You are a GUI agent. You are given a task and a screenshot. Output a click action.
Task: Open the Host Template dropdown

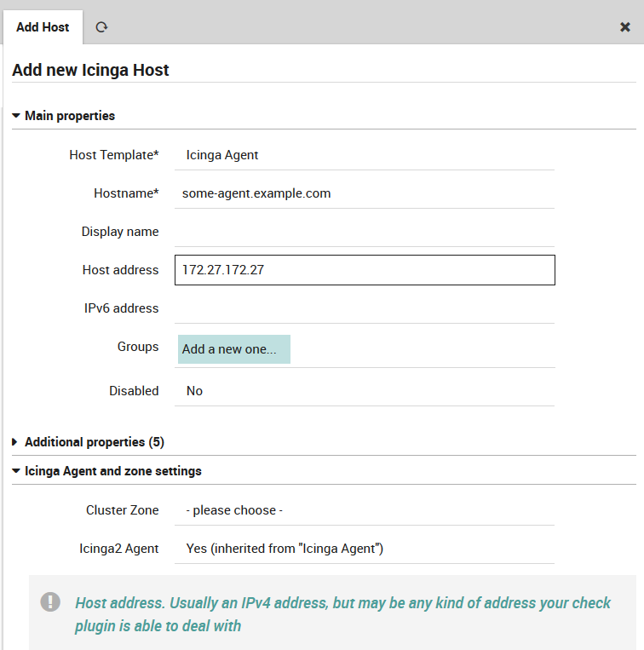pos(365,155)
